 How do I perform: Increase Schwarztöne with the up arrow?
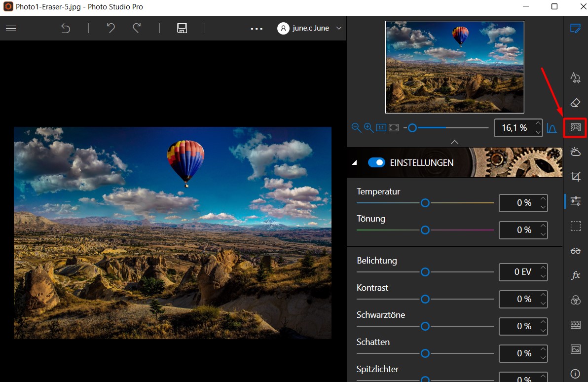pyautogui.click(x=543, y=322)
